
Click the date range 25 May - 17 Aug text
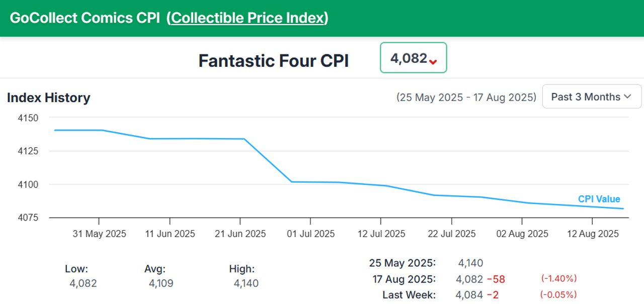[466, 97]
